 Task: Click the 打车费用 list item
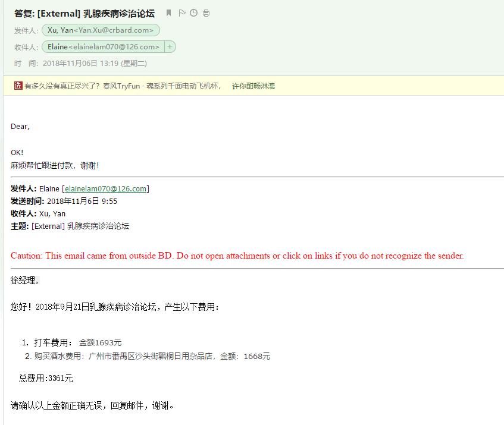(x=77, y=342)
